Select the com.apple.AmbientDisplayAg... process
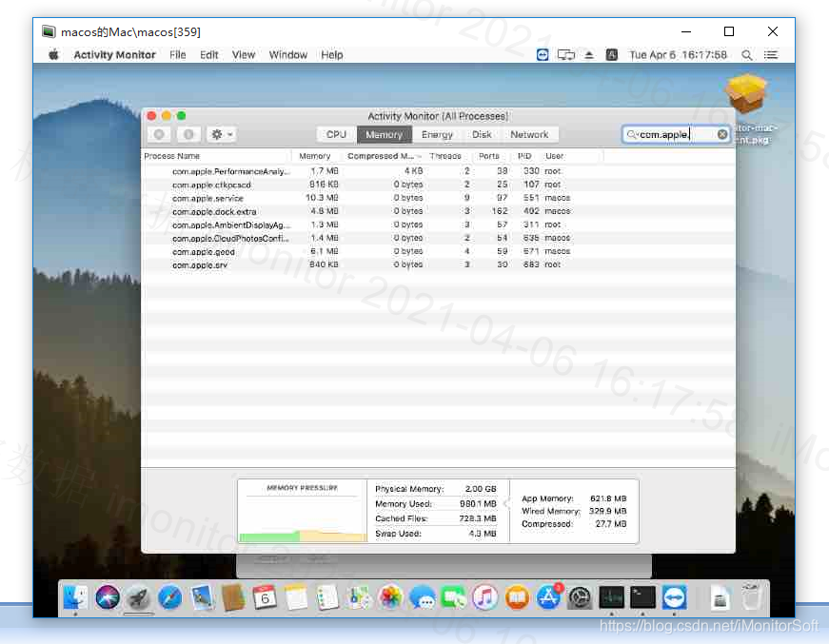Viewport: 829px width, 644px height. pyautogui.click(x=438, y=224)
